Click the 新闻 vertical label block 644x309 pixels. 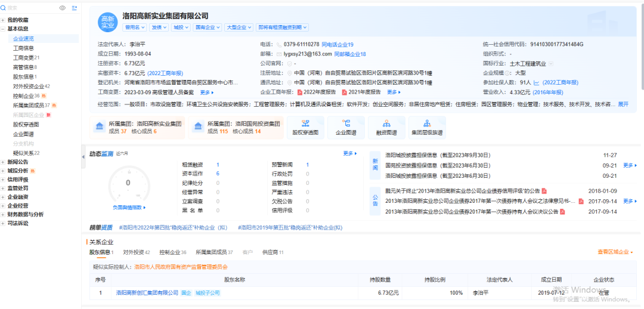pyautogui.click(x=375, y=165)
